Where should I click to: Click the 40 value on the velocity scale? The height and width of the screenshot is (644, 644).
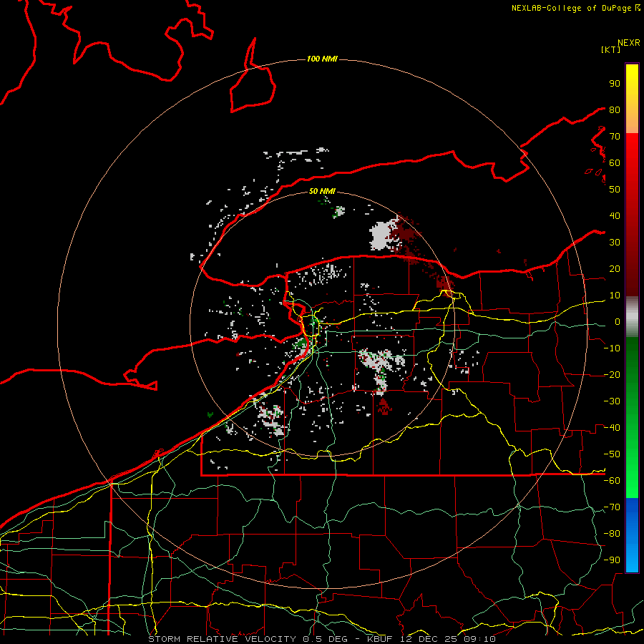pyautogui.click(x=615, y=215)
